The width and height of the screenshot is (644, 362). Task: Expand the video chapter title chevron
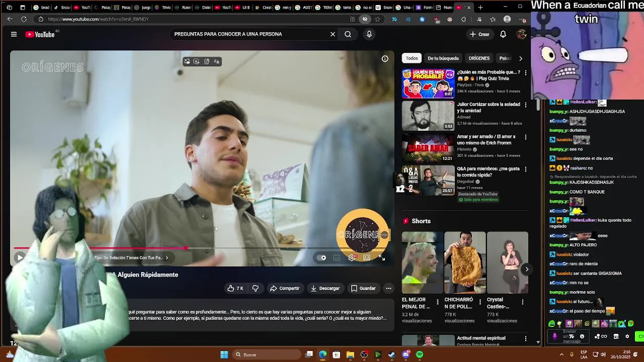[x=167, y=258]
